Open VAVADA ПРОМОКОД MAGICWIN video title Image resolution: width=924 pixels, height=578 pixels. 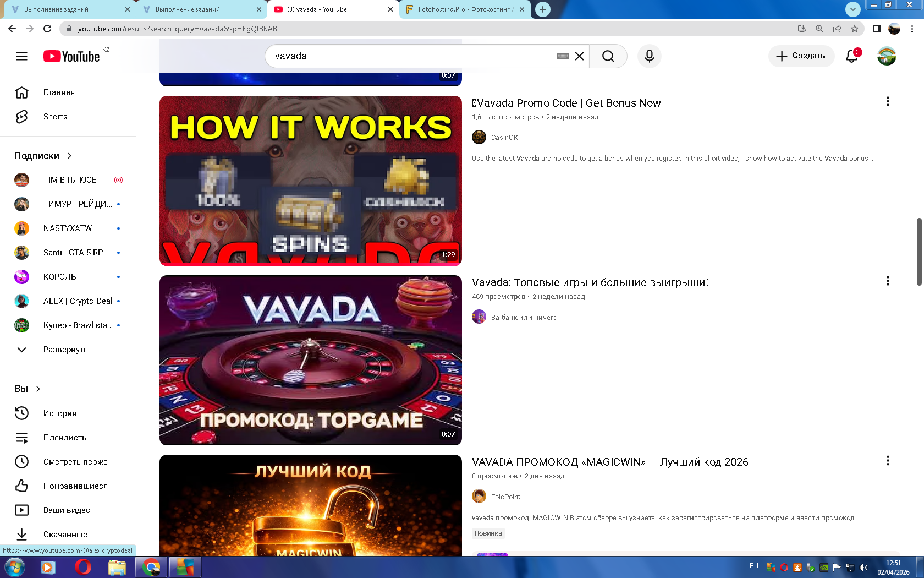[x=610, y=462]
